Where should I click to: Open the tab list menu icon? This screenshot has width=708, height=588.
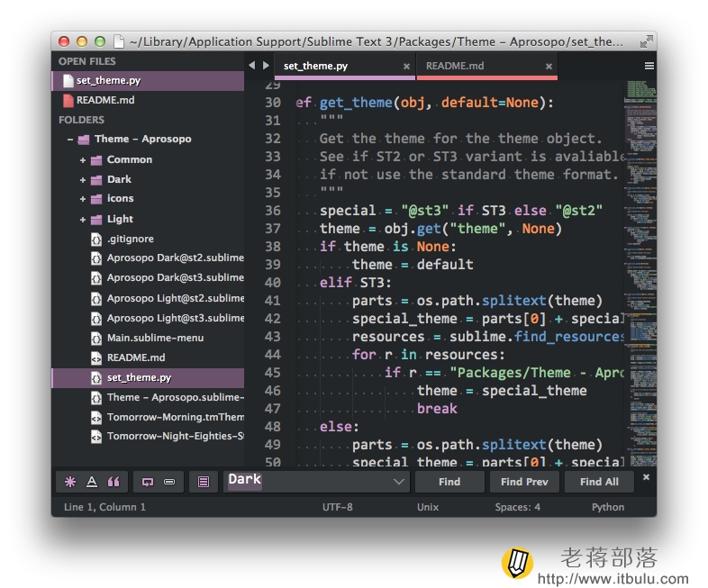coord(649,66)
